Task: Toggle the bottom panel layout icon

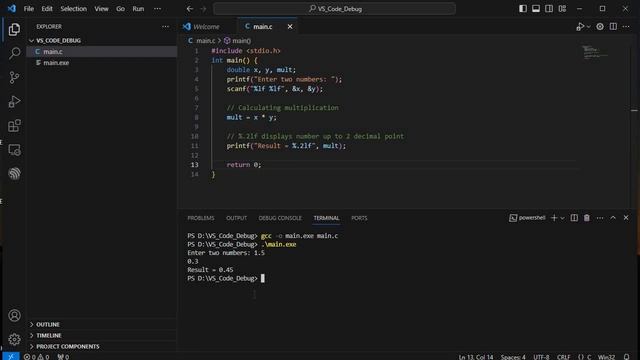Action: point(536,9)
